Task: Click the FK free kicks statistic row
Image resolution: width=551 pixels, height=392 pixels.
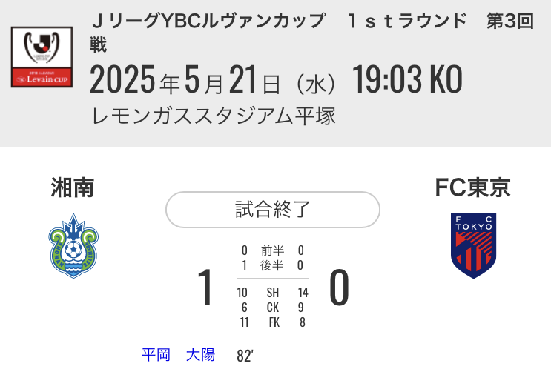Action: [x=273, y=322]
